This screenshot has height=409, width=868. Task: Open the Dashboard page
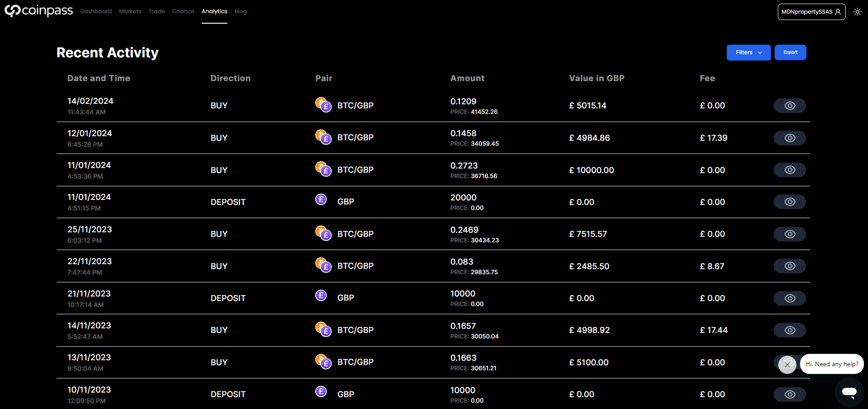coord(96,11)
